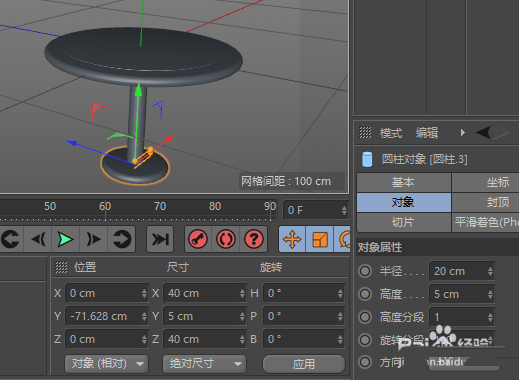519x380 pixels.
Task: Toggle autokeying red circular icon
Action: pos(226,239)
